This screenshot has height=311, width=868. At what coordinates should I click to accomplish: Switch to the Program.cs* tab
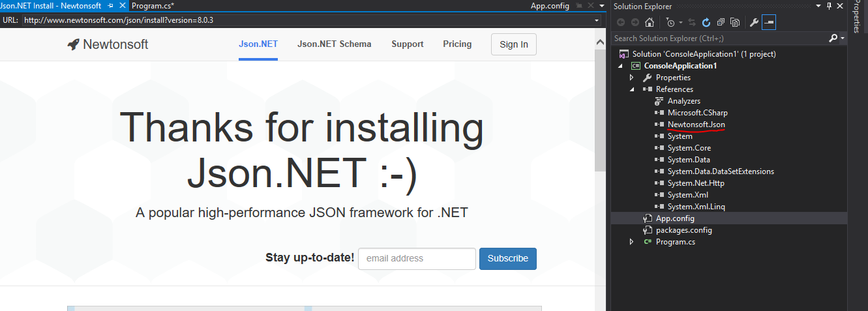tap(153, 6)
